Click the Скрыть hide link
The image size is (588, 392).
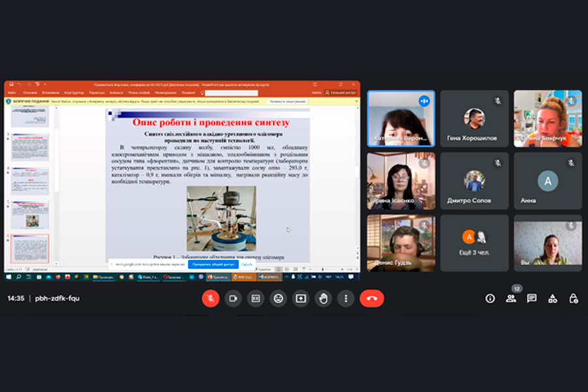(247, 265)
